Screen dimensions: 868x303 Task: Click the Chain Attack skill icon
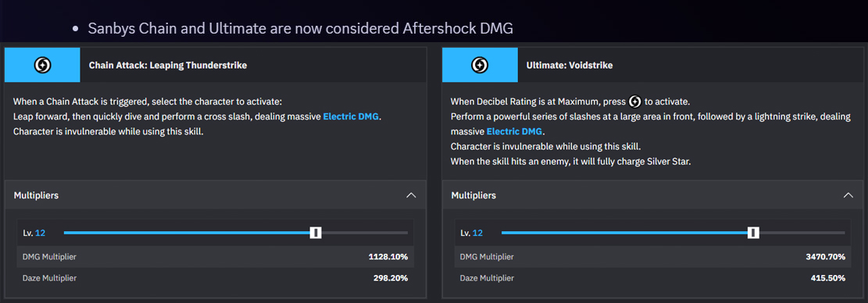pyautogui.click(x=43, y=66)
